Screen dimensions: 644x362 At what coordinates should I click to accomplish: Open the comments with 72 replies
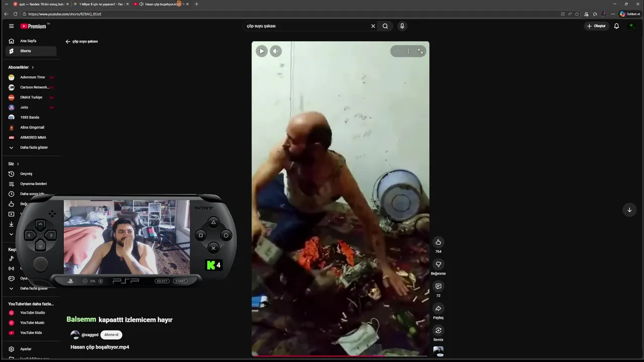tap(438, 287)
